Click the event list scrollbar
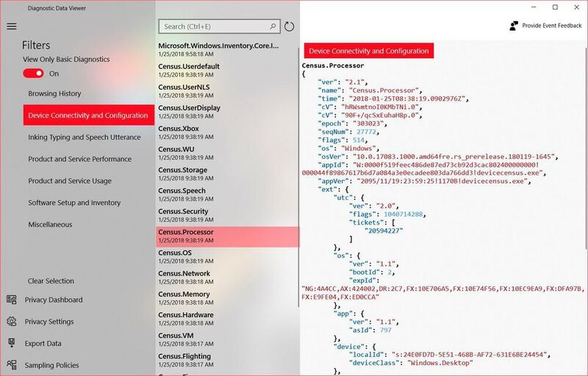 pyautogui.click(x=298, y=177)
